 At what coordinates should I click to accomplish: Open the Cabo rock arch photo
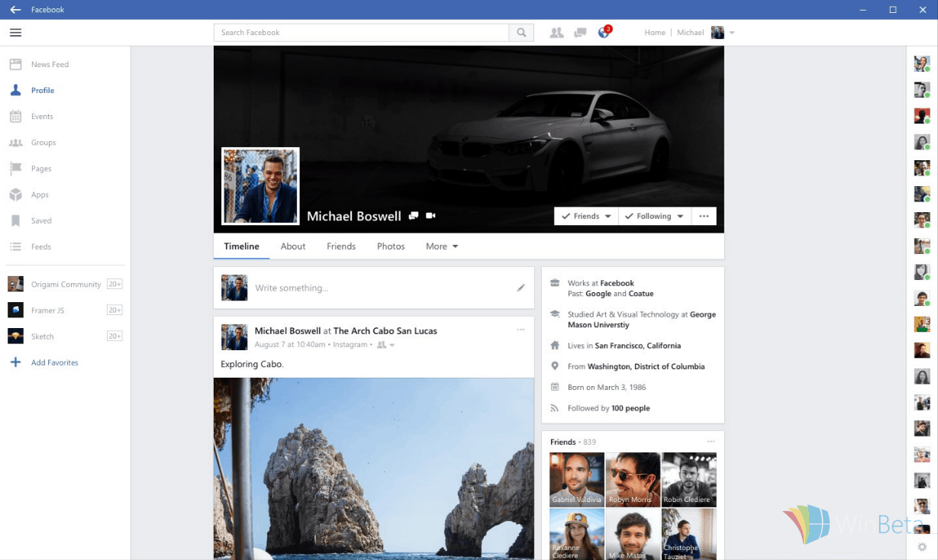coord(374,468)
